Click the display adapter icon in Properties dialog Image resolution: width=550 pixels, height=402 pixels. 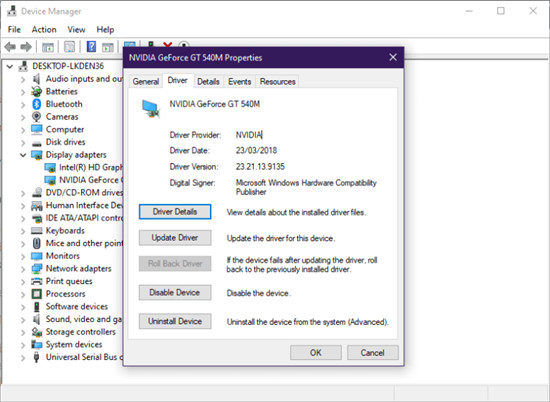pos(151,109)
